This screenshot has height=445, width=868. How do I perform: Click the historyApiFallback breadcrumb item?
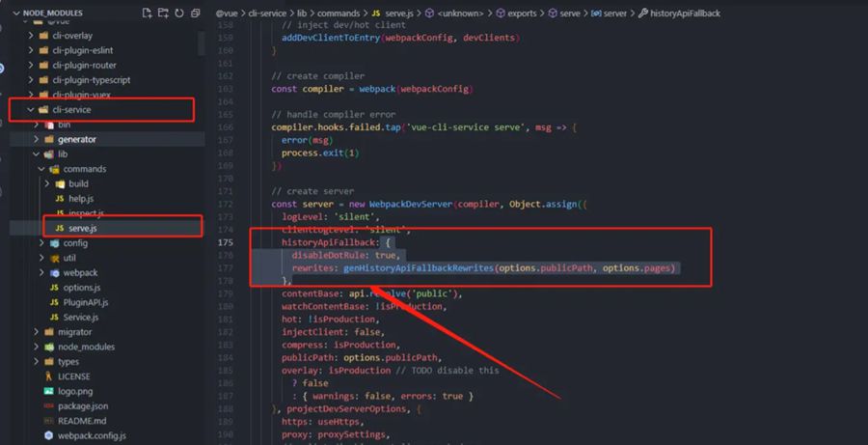coord(686,14)
